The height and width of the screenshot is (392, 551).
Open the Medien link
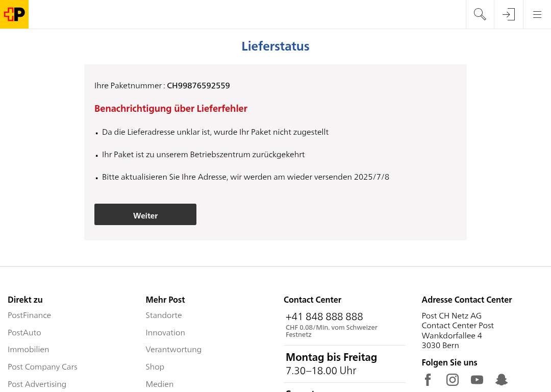[160, 384]
